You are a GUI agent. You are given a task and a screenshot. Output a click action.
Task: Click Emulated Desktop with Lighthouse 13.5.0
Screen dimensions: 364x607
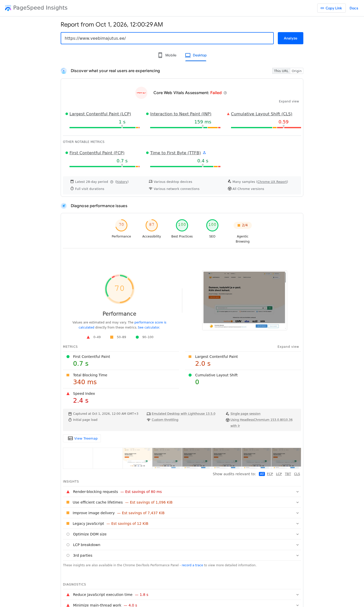point(184,414)
